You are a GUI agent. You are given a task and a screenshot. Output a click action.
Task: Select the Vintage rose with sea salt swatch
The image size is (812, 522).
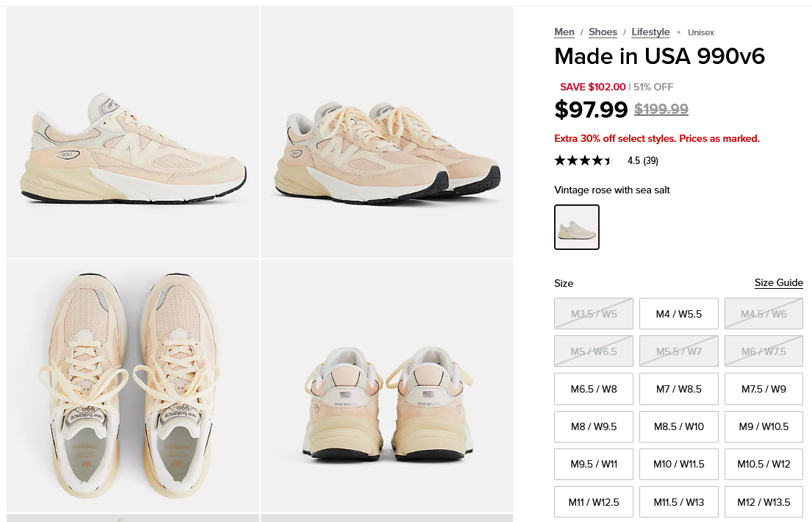pyautogui.click(x=577, y=227)
